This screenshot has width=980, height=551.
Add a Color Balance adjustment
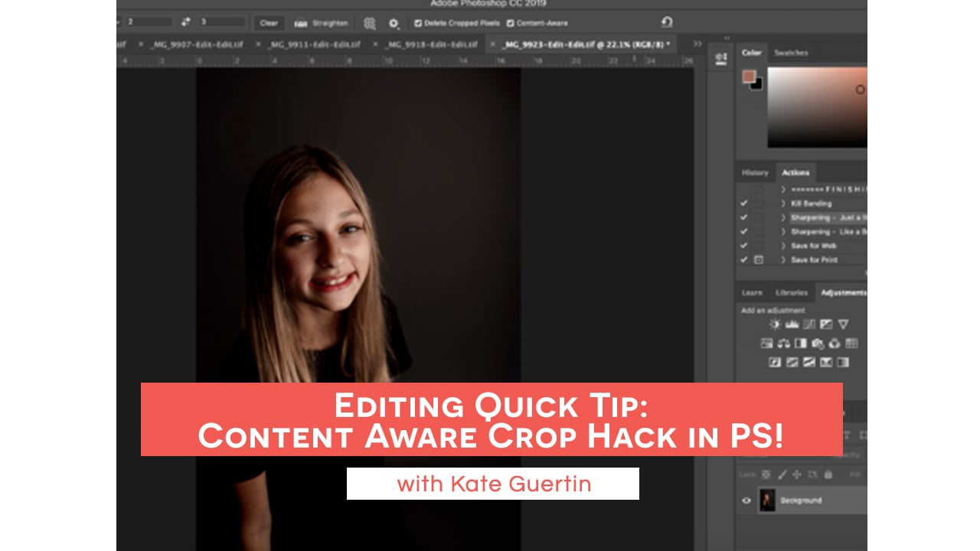point(783,344)
